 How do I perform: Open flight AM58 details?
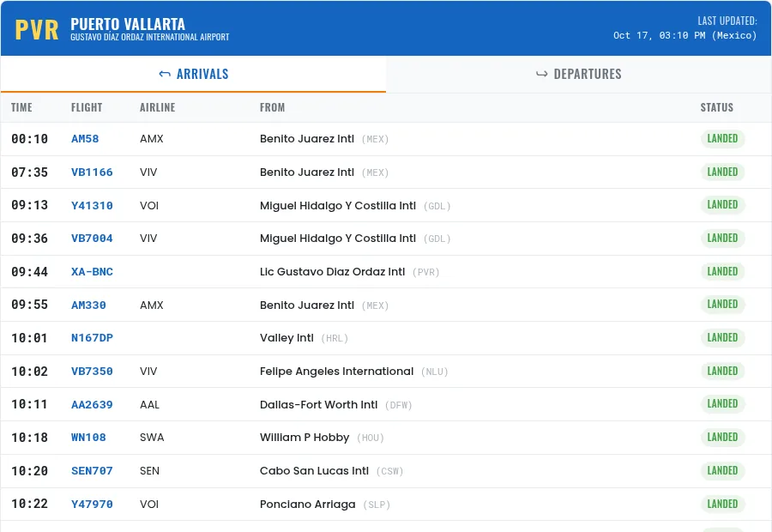point(85,139)
